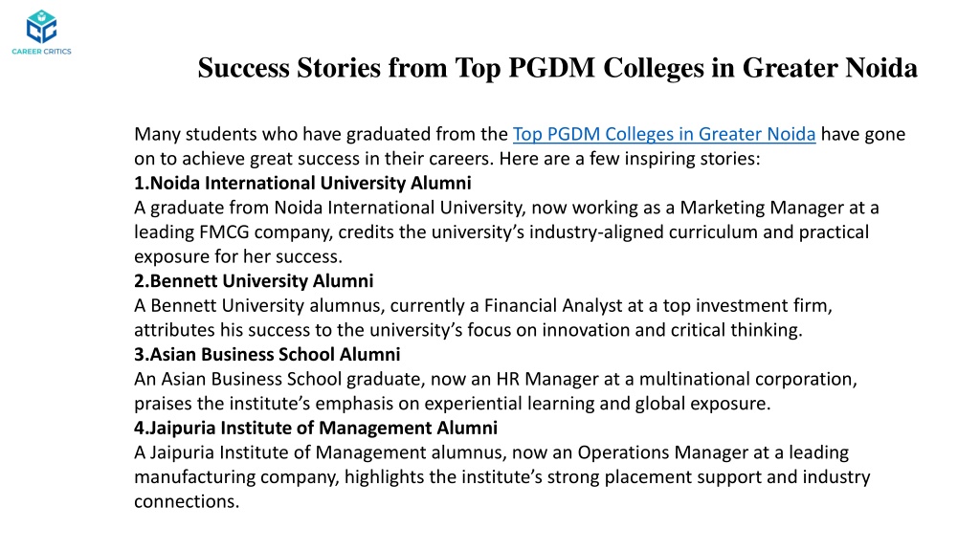Click the phrase experiential learning and global exposure
This screenshot has width=980, height=551.
[x=597, y=404]
